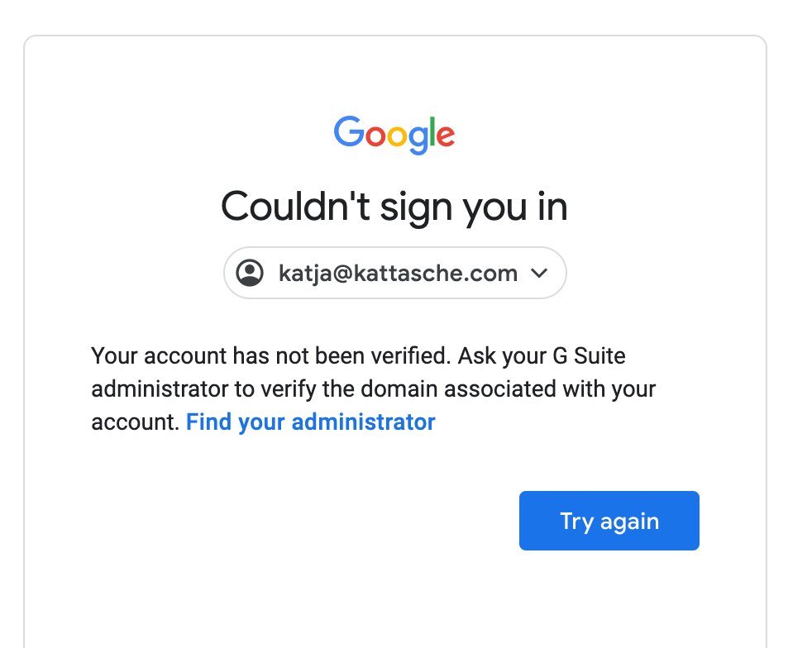Click the "G Suite" text in message
The image size is (812, 648).
tap(589, 356)
